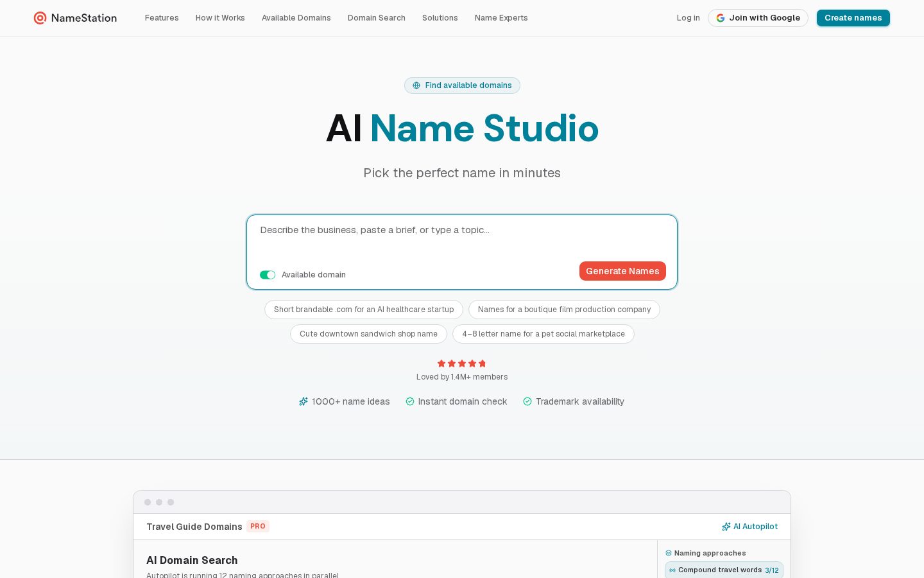Choose the AI healthcare startup suggestion
924x578 pixels.
364,310
